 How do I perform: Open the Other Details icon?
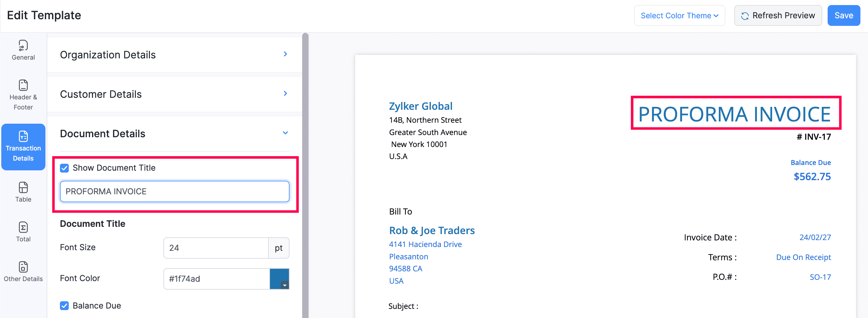[x=23, y=267]
